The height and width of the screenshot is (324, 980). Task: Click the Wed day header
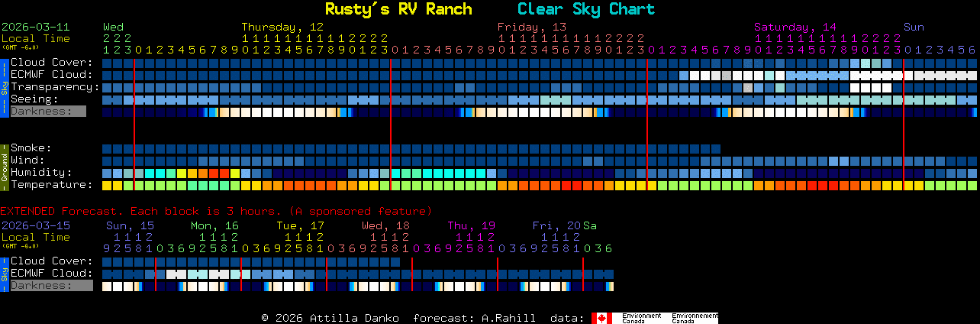(x=113, y=27)
